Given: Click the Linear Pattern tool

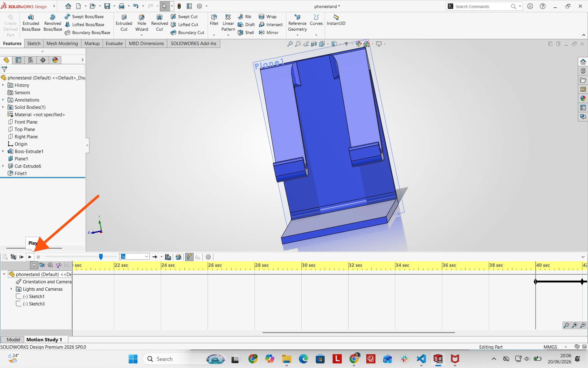Looking at the screenshot, I should tap(228, 23).
